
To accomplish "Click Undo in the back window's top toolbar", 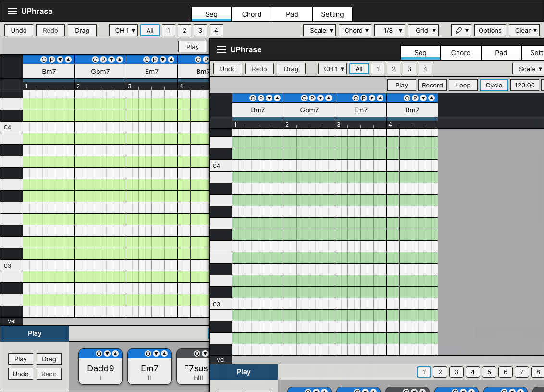I will (x=19, y=31).
